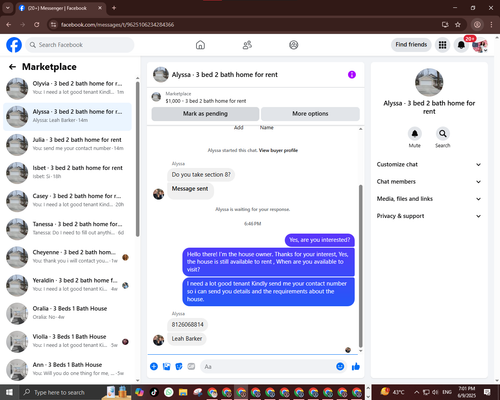The height and width of the screenshot is (400, 500).
Task: Choose a GIF icon in composer
Action: [x=191, y=367]
